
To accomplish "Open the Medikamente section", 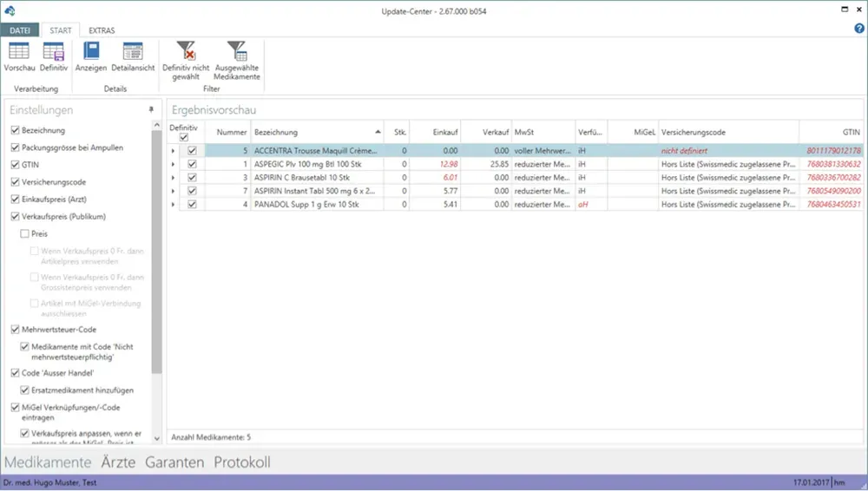I will (48, 462).
